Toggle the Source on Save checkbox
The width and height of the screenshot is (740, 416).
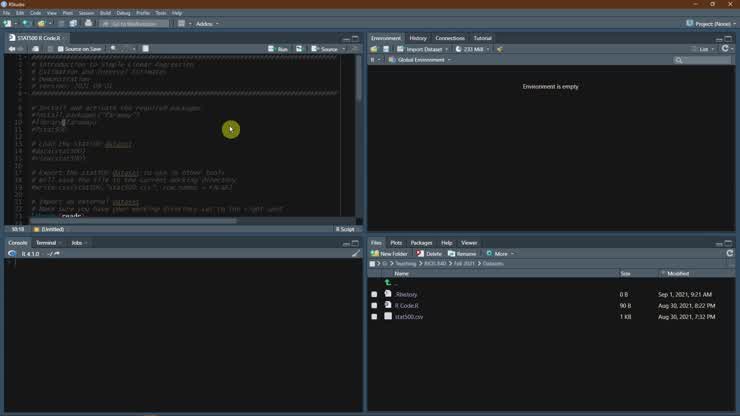[61, 48]
